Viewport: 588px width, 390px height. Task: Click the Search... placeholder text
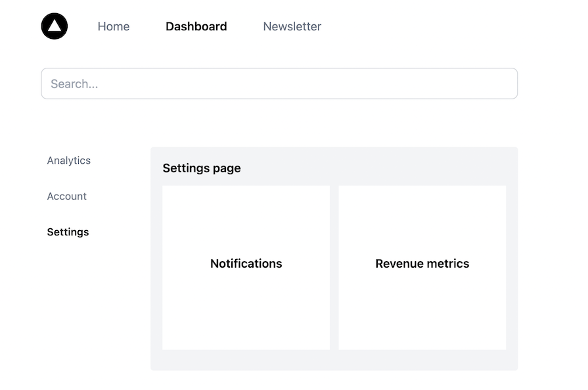pos(74,84)
